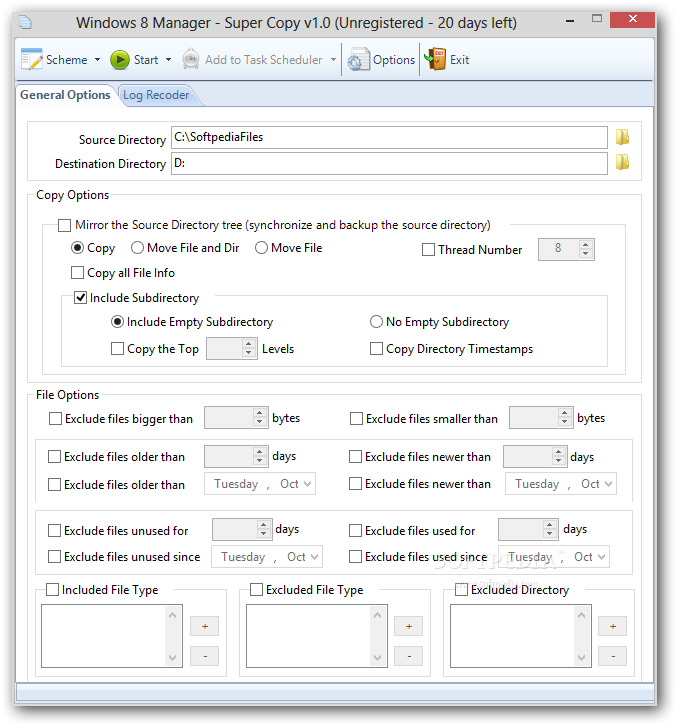
Task: Browse for Destination Directory folder icon
Action: click(x=622, y=162)
